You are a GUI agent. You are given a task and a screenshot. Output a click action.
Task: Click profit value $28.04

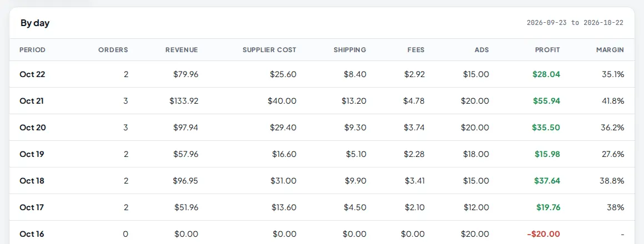pyautogui.click(x=546, y=74)
